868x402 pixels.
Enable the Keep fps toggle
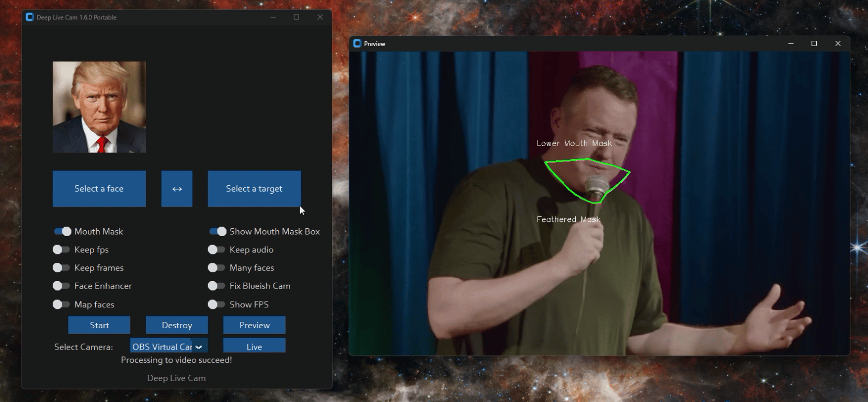(61, 250)
